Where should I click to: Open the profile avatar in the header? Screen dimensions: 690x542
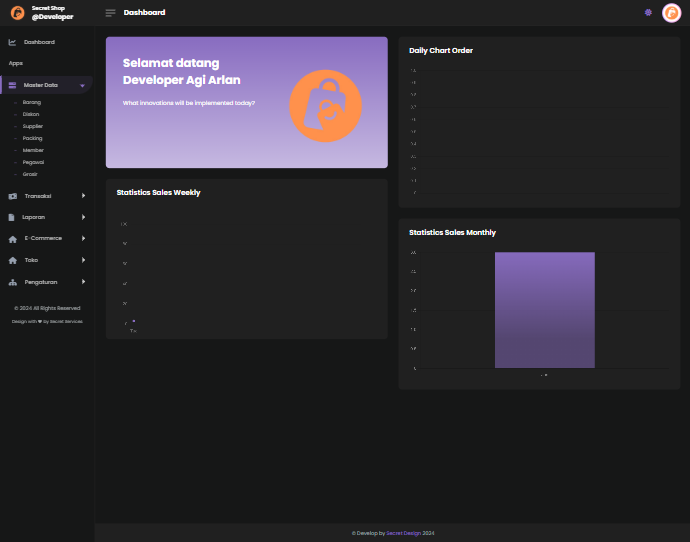tap(671, 13)
